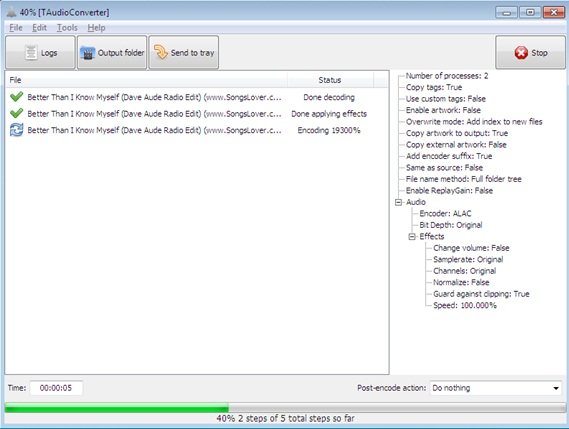This screenshot has height=429, width=569.
Task: Open the File menu
Action: (16, 28)
